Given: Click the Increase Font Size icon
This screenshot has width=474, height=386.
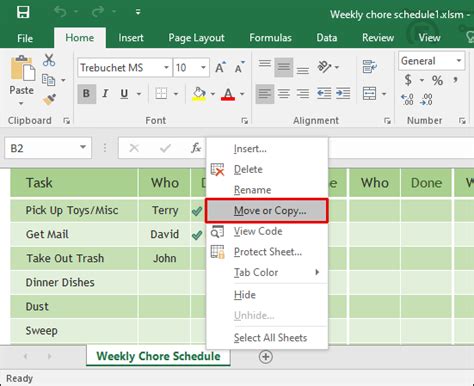Looking at the screenshot, I should pos(220,68).
